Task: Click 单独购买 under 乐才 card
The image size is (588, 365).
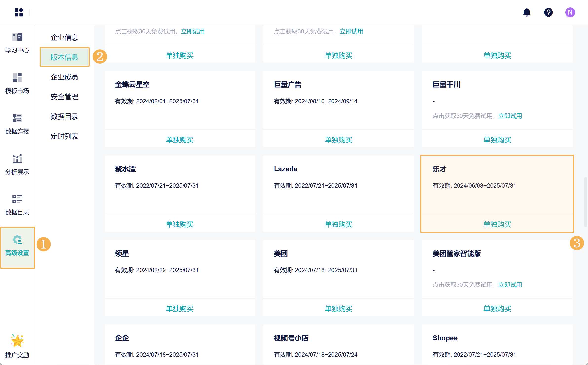Action: pos(497,224)
